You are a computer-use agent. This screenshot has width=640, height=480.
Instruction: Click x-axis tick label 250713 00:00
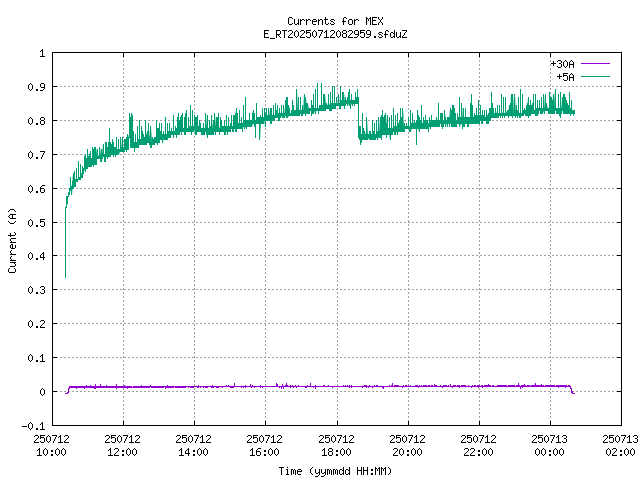(549, 445)
